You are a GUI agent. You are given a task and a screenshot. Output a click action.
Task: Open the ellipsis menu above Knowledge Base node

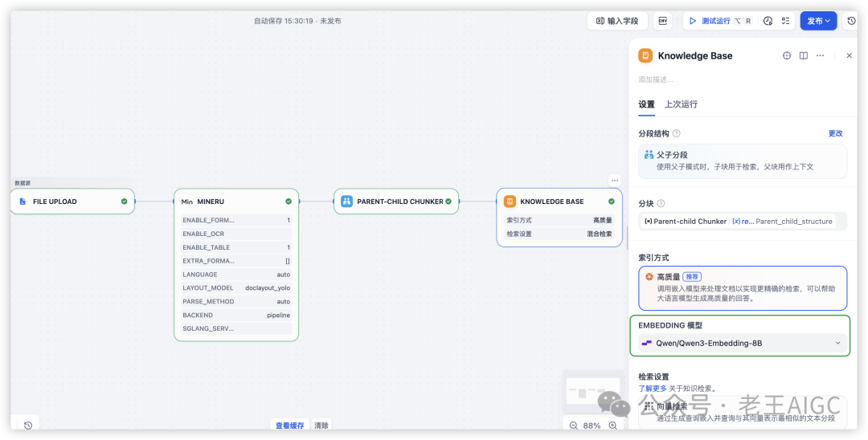615,180
